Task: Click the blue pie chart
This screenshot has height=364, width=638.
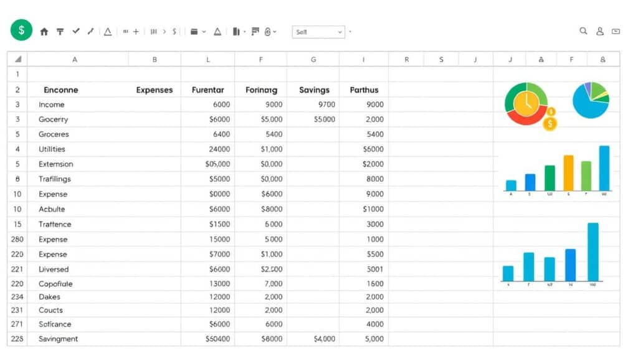Action: 591,100
